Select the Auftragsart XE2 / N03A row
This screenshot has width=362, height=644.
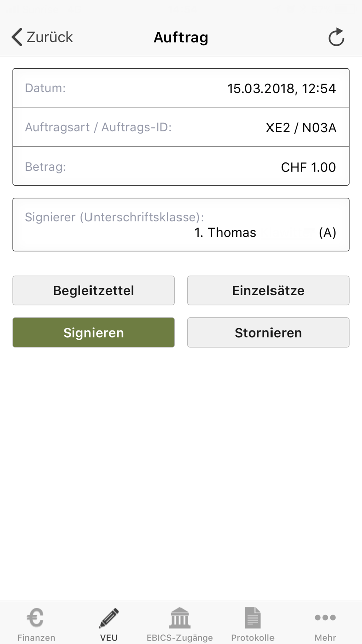[x=181, y=127]
